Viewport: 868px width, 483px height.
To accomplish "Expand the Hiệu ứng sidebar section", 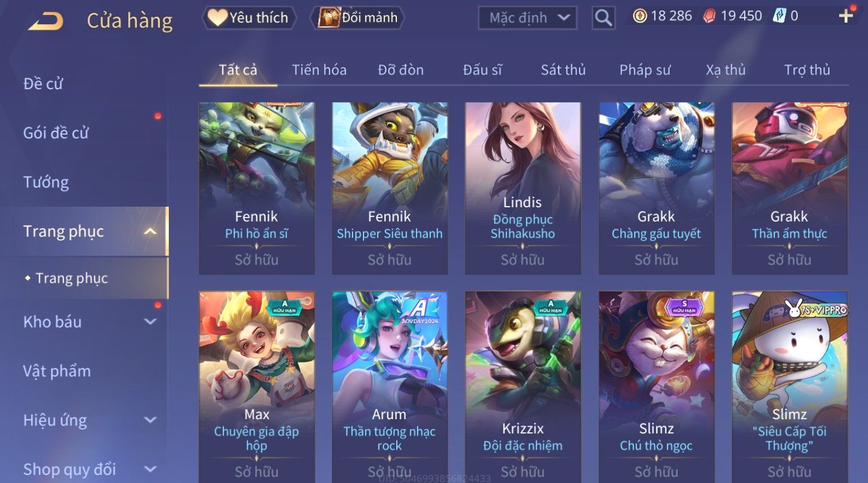I will click(x=150, y=420).
